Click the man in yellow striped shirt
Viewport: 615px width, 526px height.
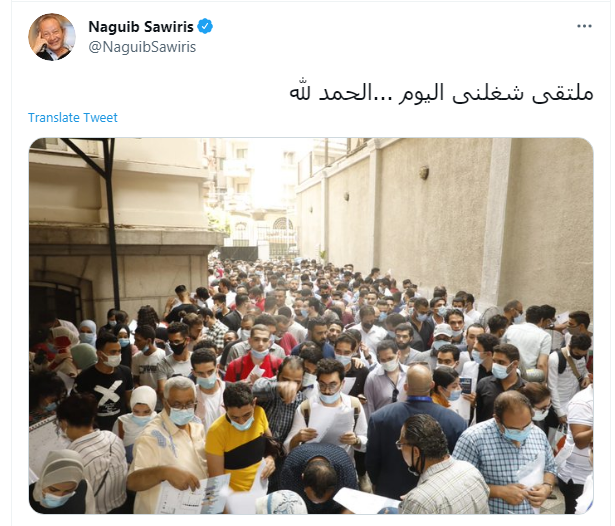pyautogui.click(x=238, y=435)
